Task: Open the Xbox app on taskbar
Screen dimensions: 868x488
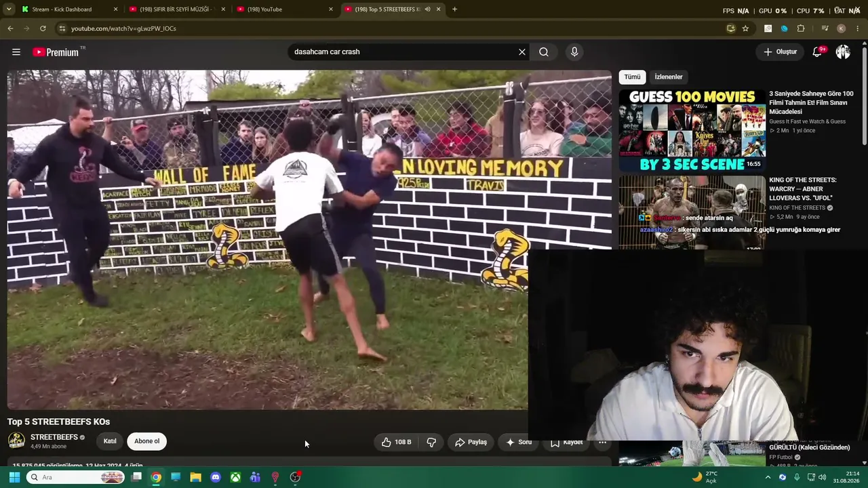Action: point(235,477)
